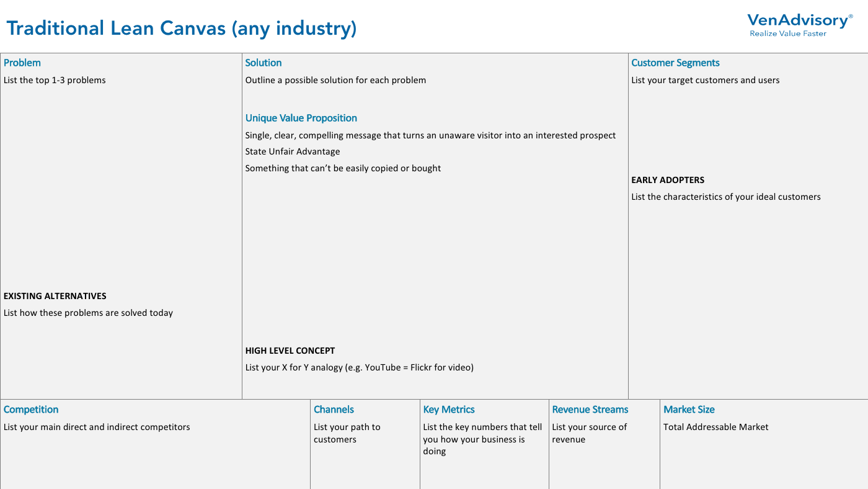Screen dimensions: 868x489
Task: Click the 'Key Metrics' heading
Action: point(449,410)
